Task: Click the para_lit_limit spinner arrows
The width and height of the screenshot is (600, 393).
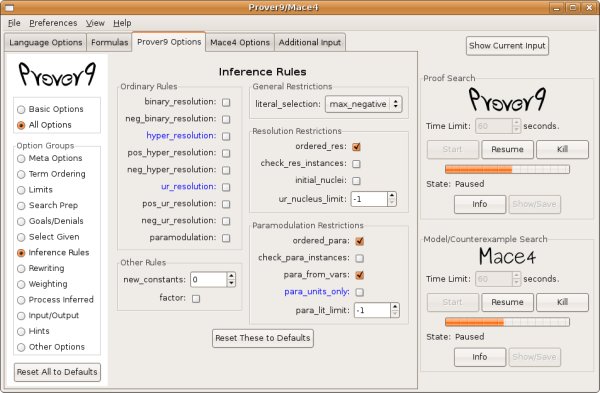Action: (395, 310)
